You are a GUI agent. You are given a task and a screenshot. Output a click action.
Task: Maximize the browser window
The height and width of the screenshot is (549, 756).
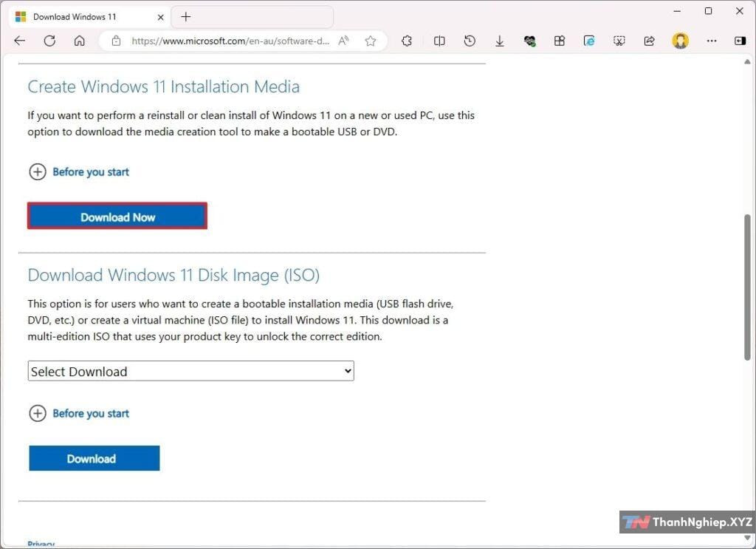[708, 10]
